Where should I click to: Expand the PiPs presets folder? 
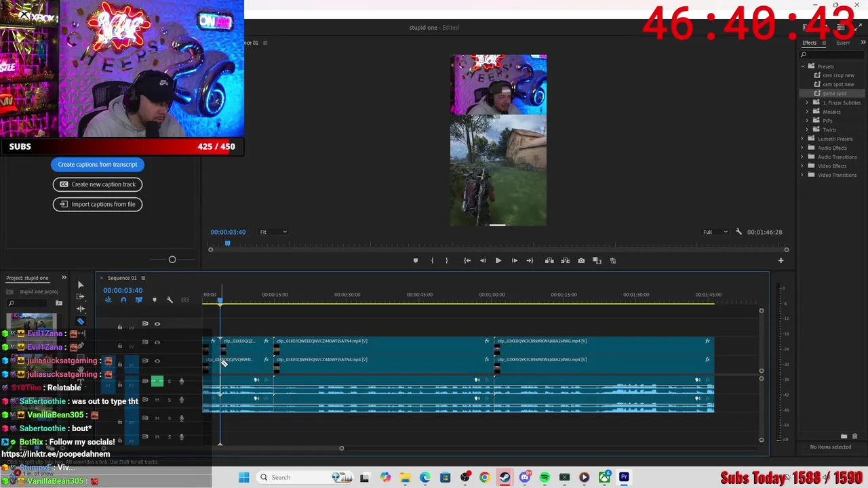807,121
